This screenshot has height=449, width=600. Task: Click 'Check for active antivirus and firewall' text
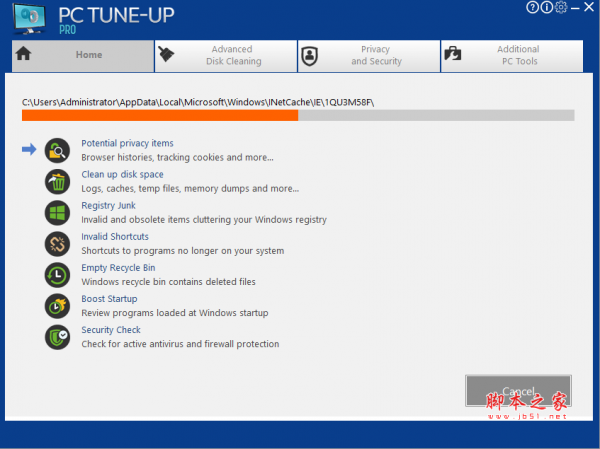180,344
